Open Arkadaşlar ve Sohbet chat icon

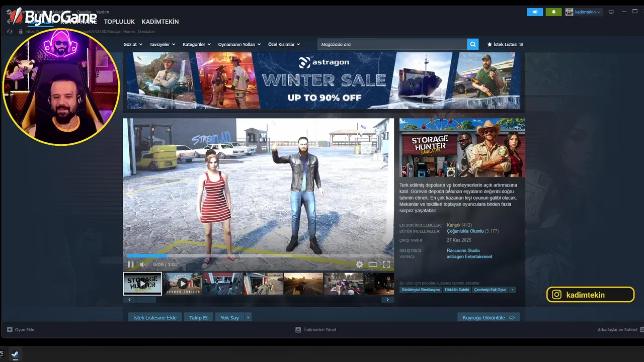tap(641, 330)
